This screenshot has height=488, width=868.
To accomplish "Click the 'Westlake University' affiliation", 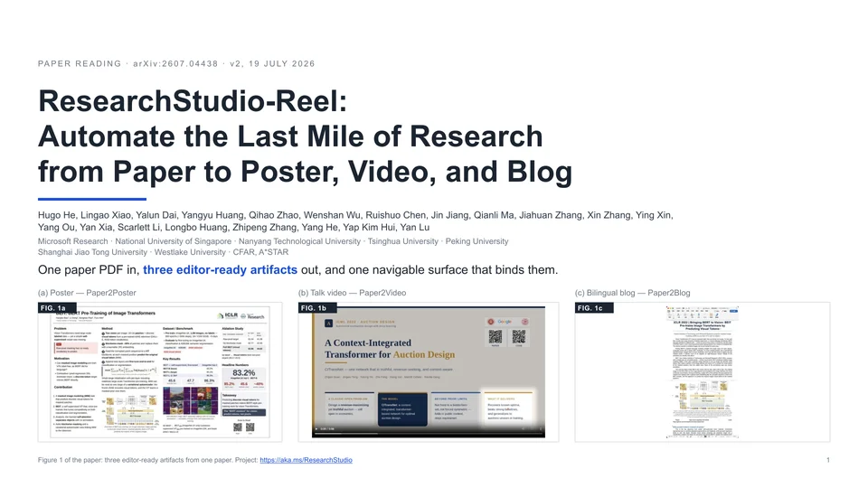I will coord(190,252).
